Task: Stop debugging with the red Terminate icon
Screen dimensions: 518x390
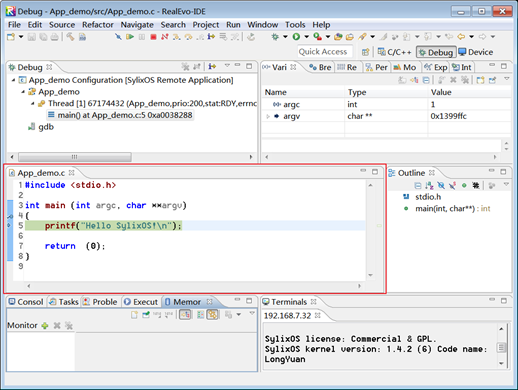Action: coord(153,37)
